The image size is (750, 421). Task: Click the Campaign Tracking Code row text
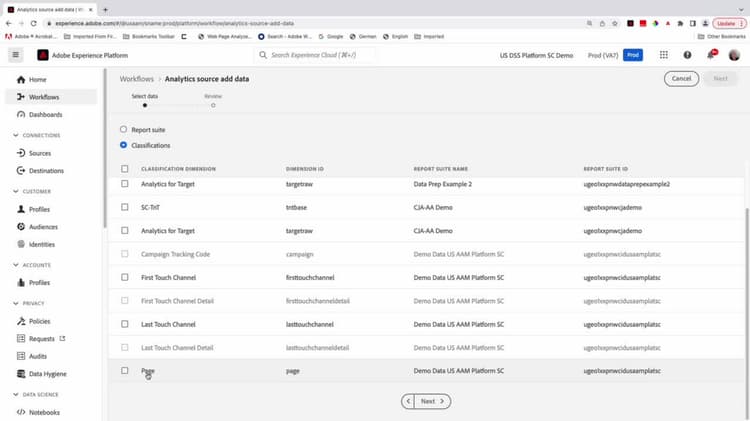point(176,254)
